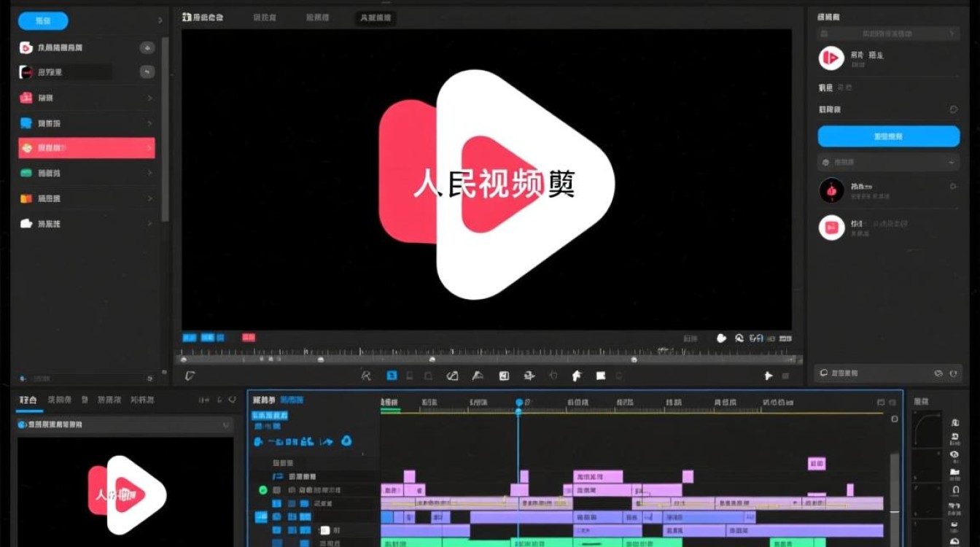This screenshot has width=980, height=547.
Task: Click the shield-like icon at toolbar far left
Action: click(190, 376)
